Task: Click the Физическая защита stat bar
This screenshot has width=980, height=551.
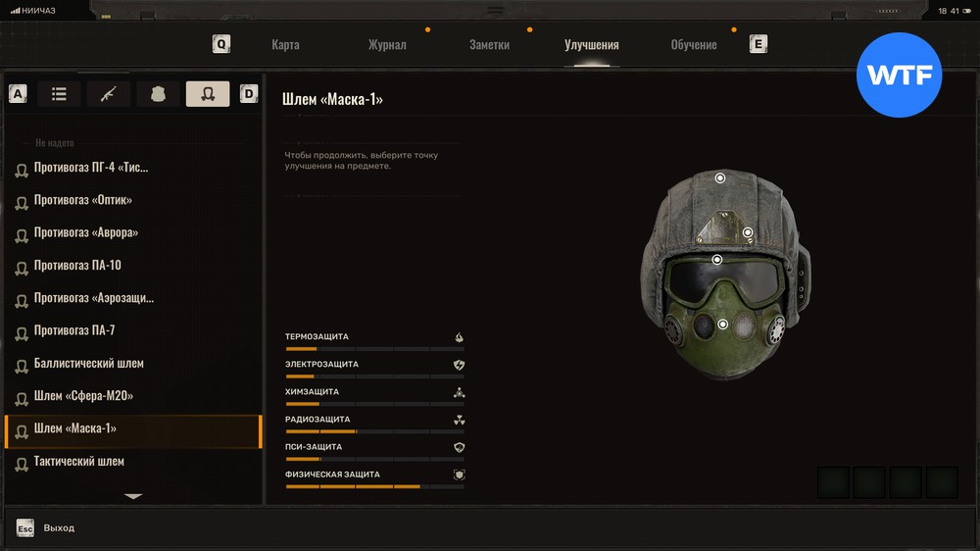Action: point(374,485)
